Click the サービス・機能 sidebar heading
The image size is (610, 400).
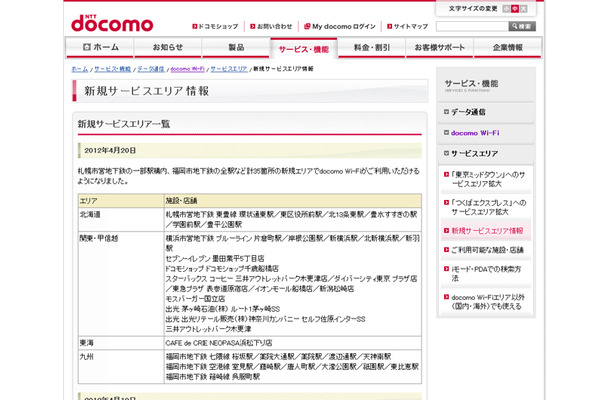click(x=471, y=84)
